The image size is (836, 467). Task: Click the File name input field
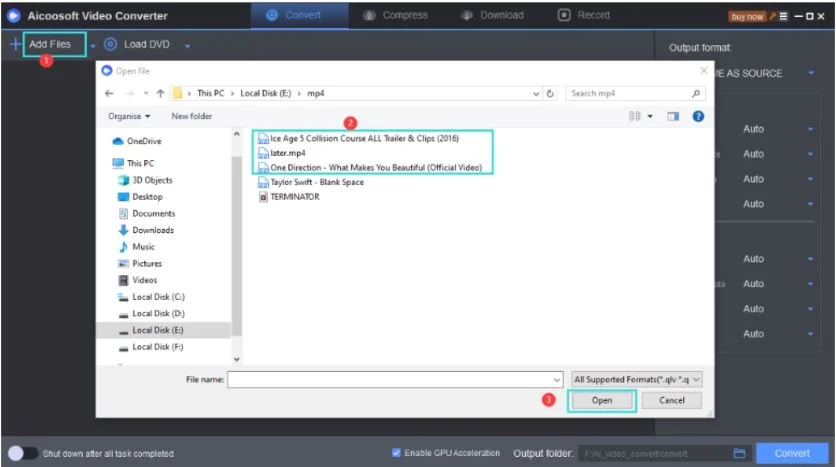tap(390, 379)
